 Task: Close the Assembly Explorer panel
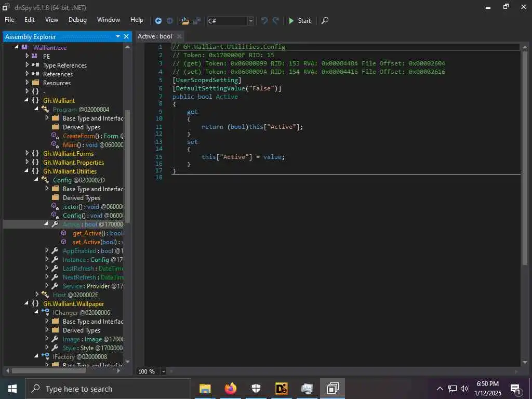126,36
